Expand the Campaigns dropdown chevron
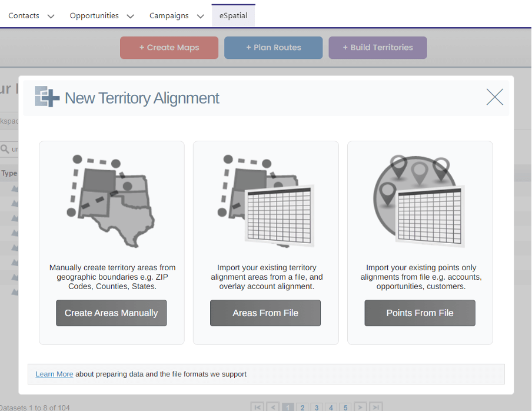 [x=201, y=16]
